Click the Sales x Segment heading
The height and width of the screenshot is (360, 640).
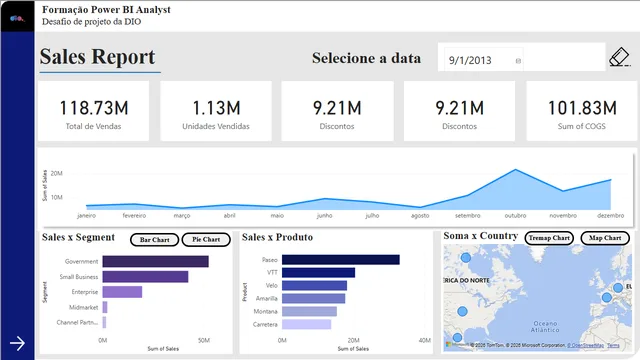pyautogui.click(x=78, y=237)
